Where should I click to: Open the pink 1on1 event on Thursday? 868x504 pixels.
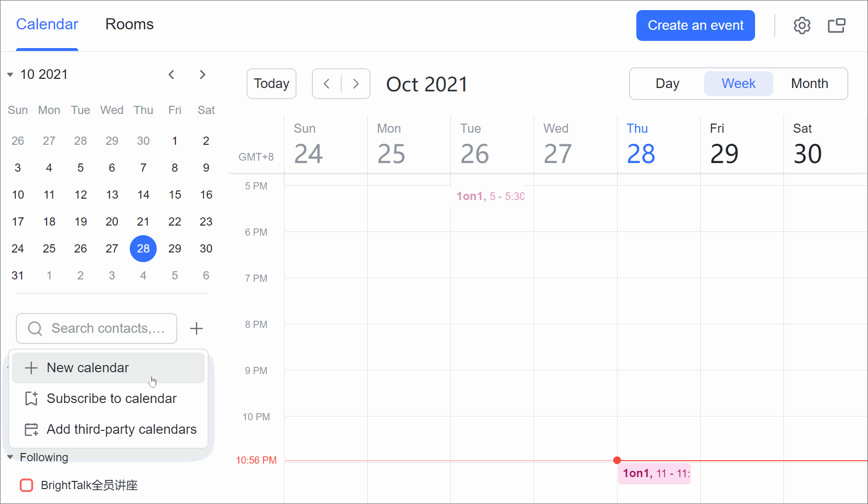[x=654, y=474]
